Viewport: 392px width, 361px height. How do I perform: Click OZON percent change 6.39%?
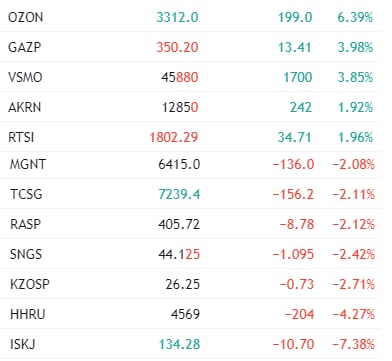(x=355, y=17)
